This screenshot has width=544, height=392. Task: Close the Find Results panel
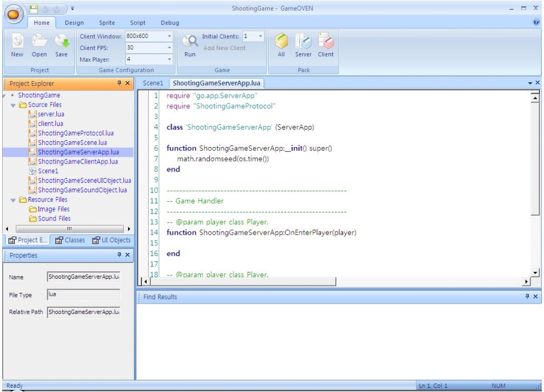point(535,296)
